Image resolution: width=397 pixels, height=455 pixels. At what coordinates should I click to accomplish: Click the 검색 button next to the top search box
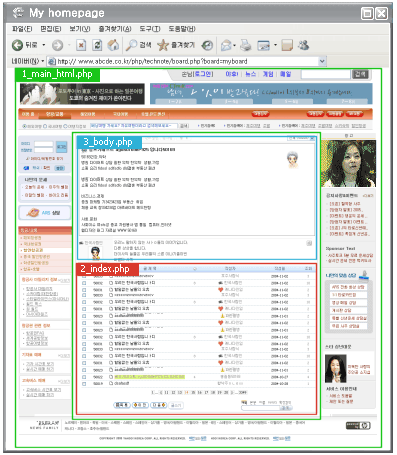point(360,74)
